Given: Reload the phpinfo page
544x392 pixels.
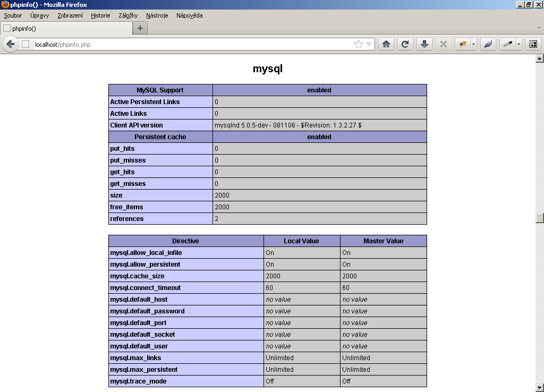Looking at the screenshot, I should pos(405,44).
